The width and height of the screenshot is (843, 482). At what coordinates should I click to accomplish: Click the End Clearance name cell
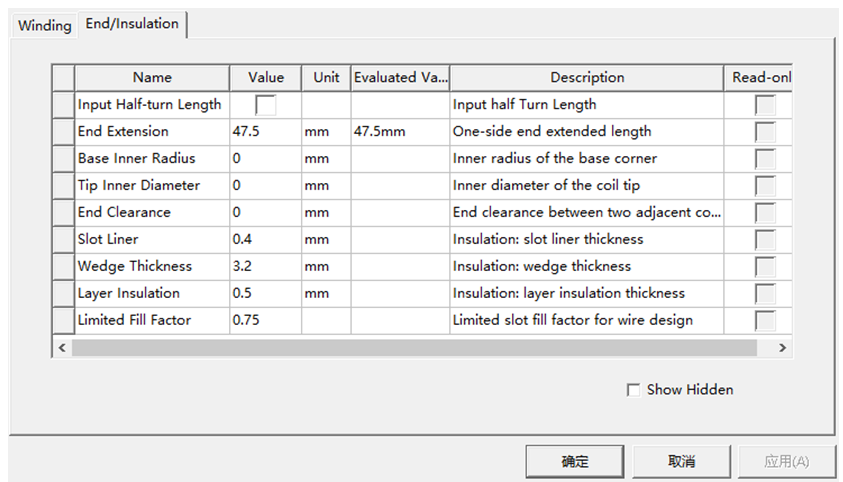(152, 212)
